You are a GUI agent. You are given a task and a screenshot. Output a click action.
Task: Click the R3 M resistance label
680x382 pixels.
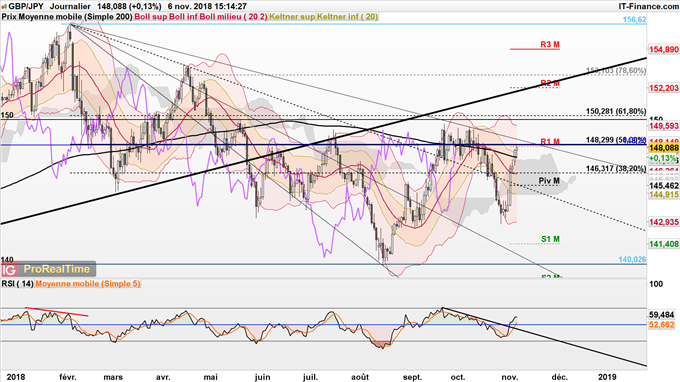(550, 44)
